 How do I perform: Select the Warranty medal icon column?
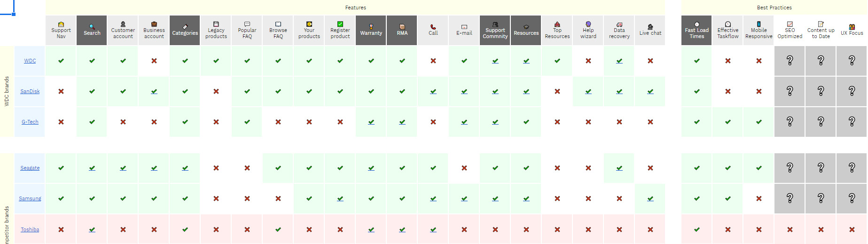(371, 27)
